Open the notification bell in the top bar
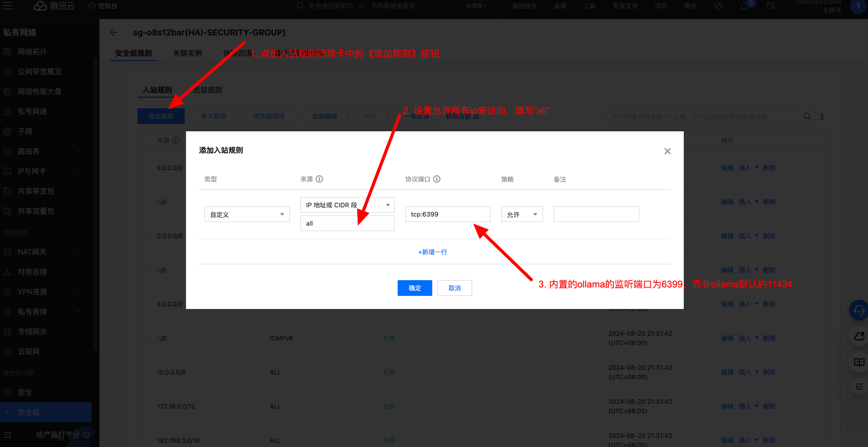This screenshot has height=447, width=868. [744, 6]
